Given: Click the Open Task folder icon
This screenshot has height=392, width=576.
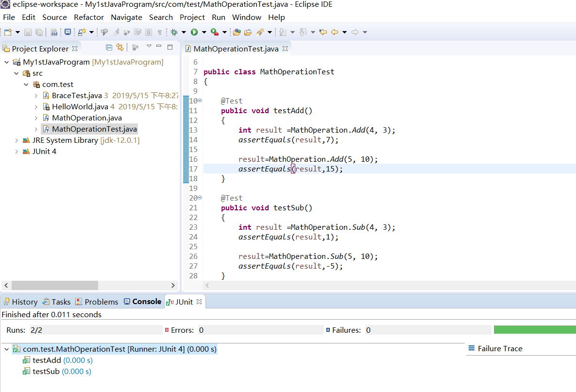Looking at the screenshot, I should [248, 33].
